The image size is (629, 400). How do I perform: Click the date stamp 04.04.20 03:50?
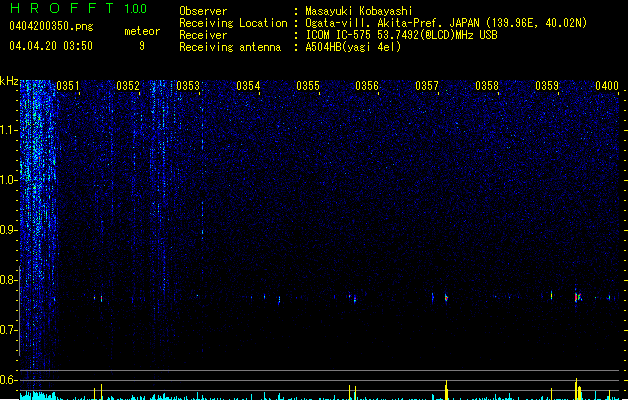(51, 46)
